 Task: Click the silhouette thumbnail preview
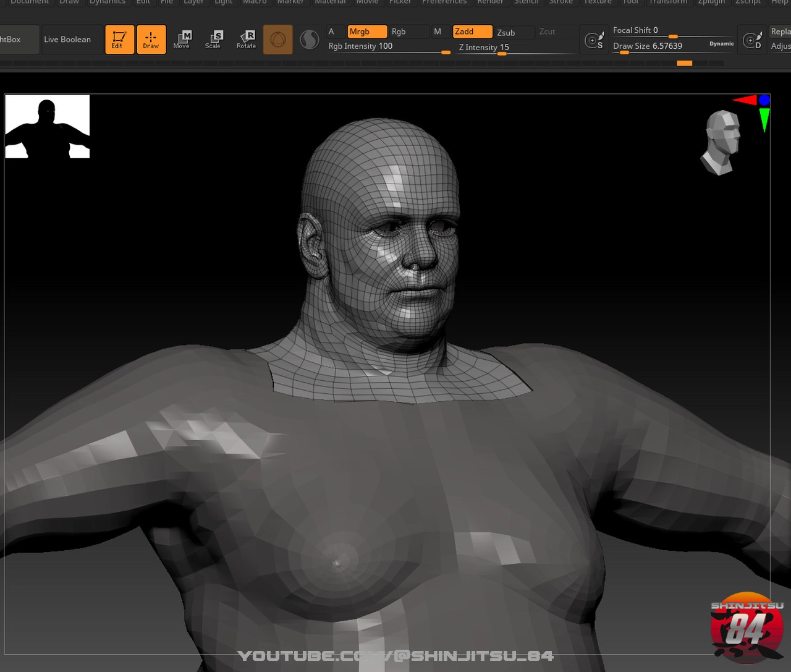coord(48,127)
